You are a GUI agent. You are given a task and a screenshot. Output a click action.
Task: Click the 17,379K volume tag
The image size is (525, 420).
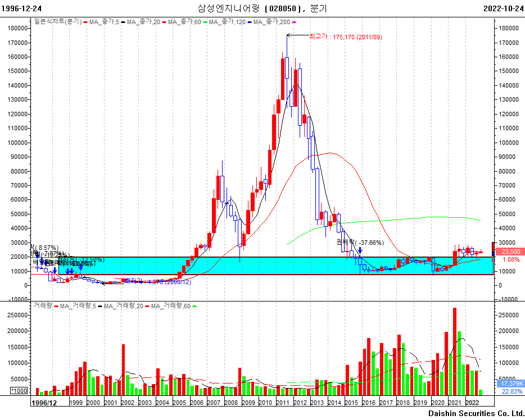point(512,384)
